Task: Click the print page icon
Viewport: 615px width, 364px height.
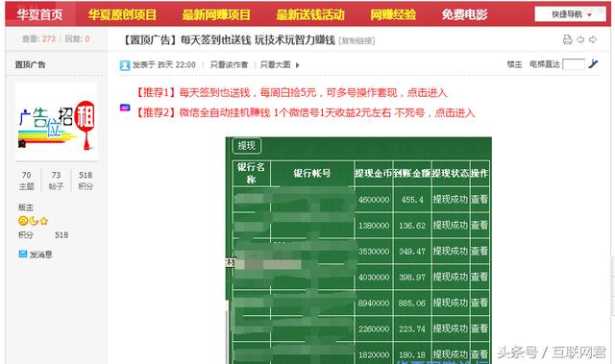Action: (x=567, y=39)
